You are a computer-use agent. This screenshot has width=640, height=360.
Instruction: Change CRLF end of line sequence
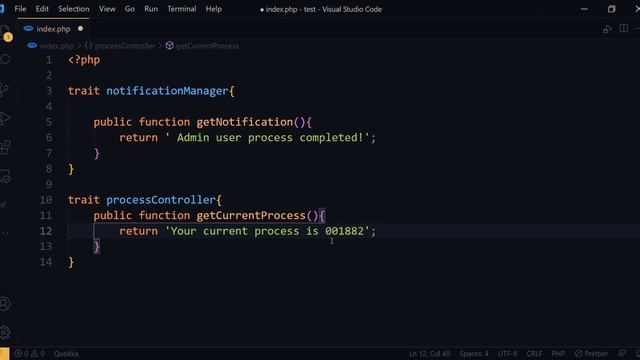(534, 353)
